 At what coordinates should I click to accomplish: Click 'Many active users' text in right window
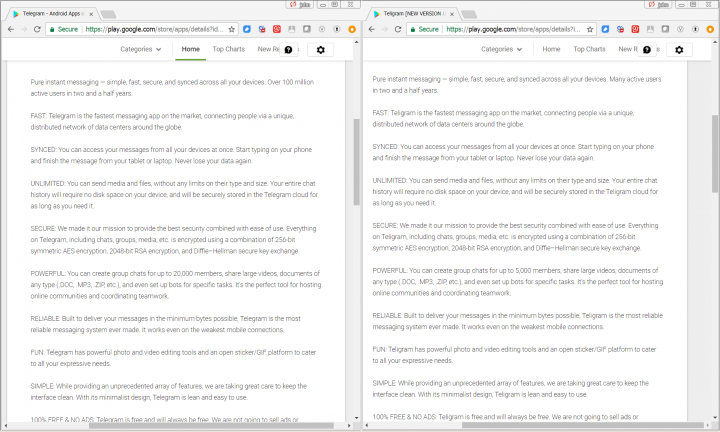click(636, 79)
